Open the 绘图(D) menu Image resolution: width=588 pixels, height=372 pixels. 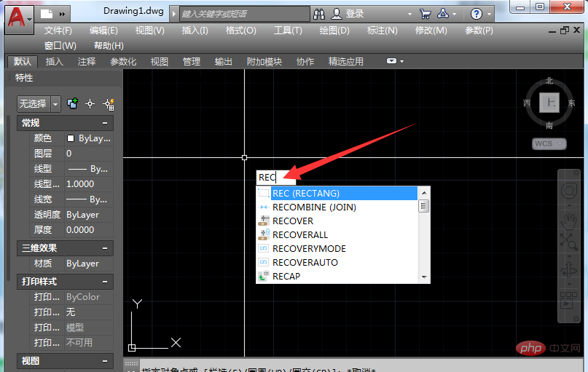(334, 31)
